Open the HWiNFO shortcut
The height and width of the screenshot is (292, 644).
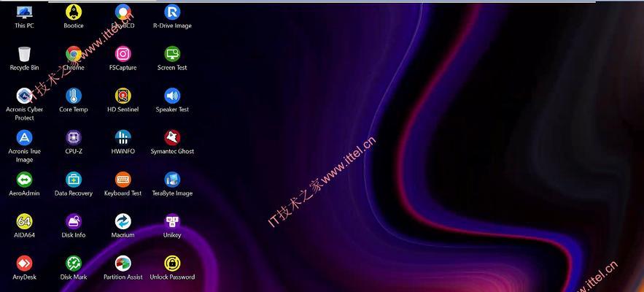pyautogui.click(x=123, y=138)
